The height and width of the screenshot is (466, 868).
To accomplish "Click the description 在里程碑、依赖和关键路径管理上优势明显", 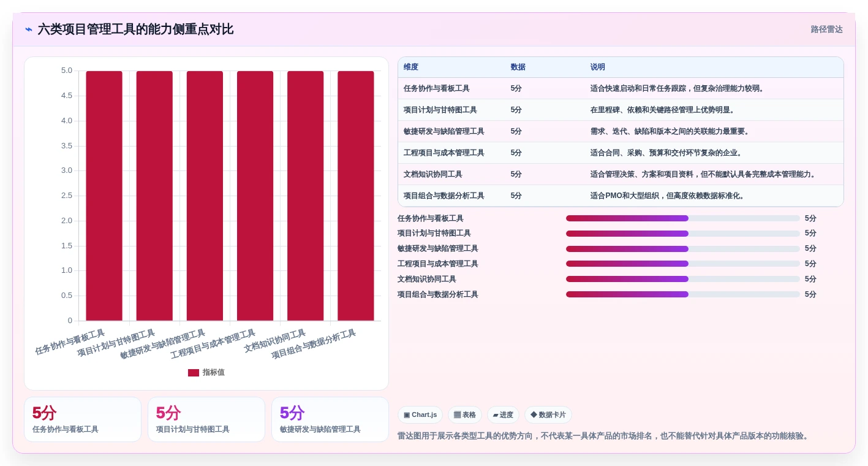I will [x=663, y=110].
